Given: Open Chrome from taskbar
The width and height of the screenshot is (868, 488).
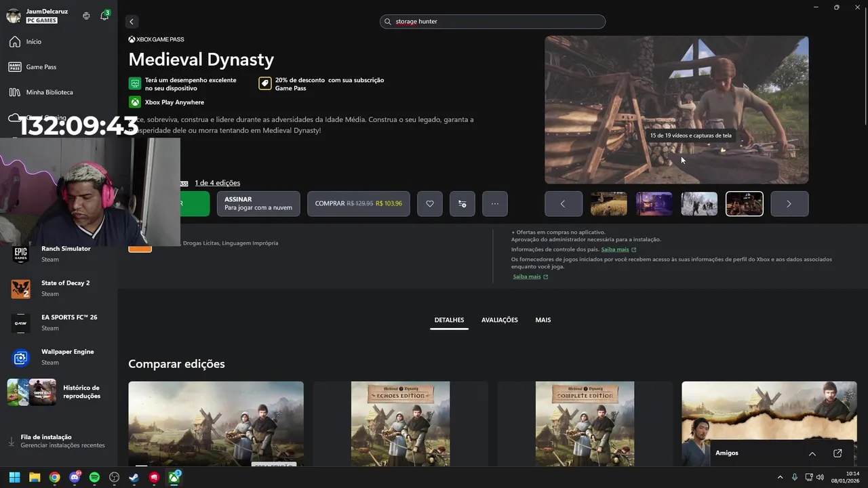Looking at the screenshot, I should coord(54,477).
